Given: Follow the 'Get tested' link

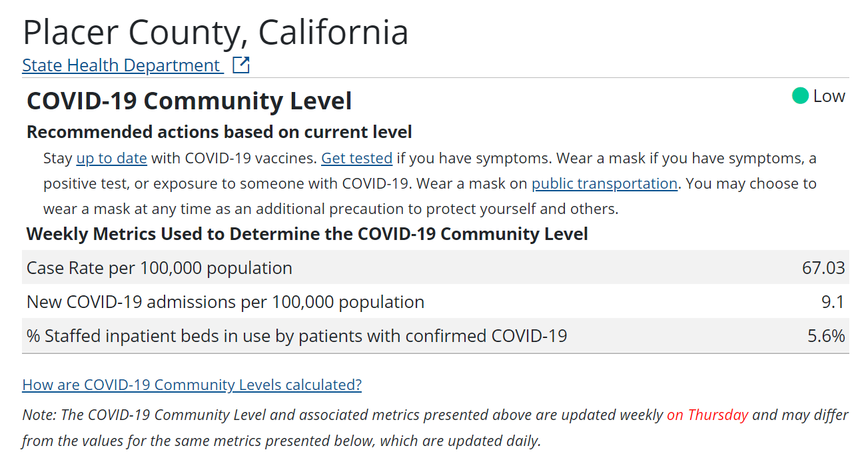Looking at the screenshot, I should click(x=356, y=159).
